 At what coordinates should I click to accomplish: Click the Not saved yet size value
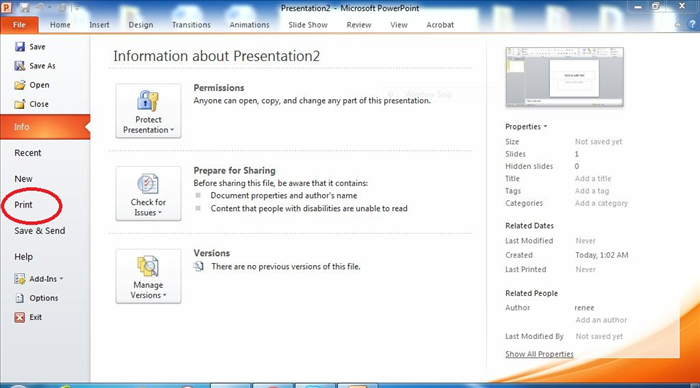(598, 142)
